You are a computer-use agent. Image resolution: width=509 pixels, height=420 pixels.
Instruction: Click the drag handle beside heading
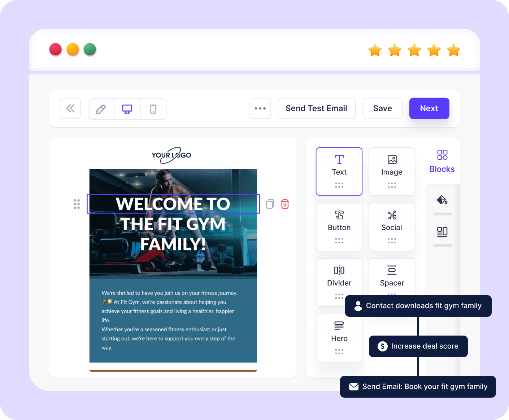click(77, 204)
